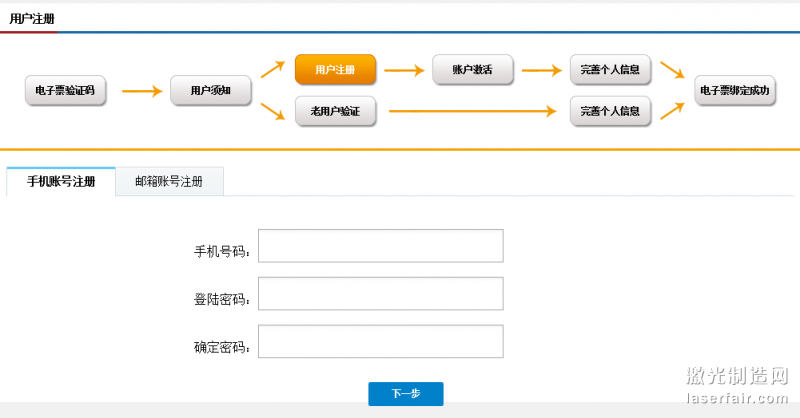Click the upper 完善个人信息 step button
This screenshot has height=418, width=800.
tap(610, 70)
